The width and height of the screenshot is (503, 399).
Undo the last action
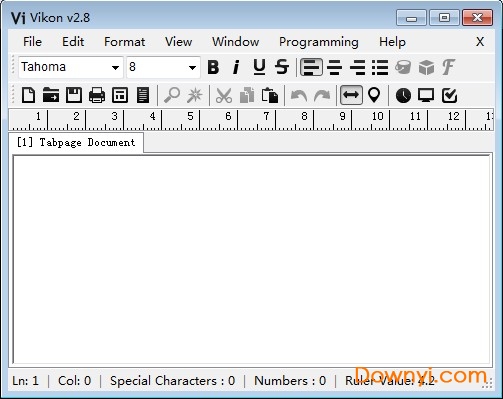[299, 95]
